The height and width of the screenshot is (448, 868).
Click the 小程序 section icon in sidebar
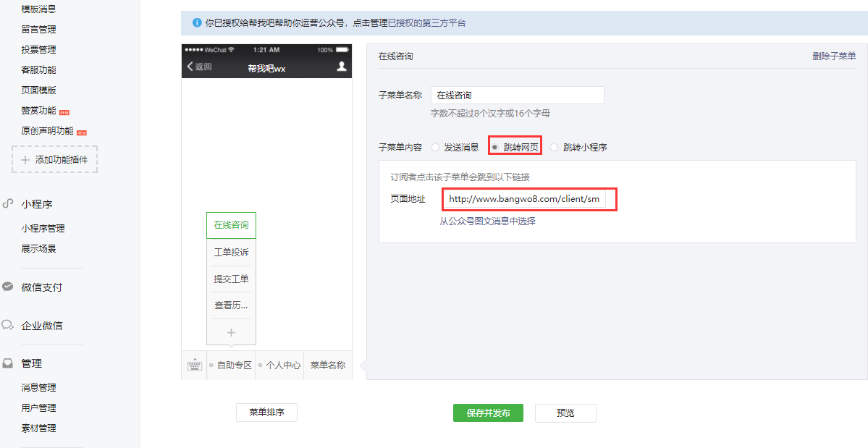coord(8,205)
